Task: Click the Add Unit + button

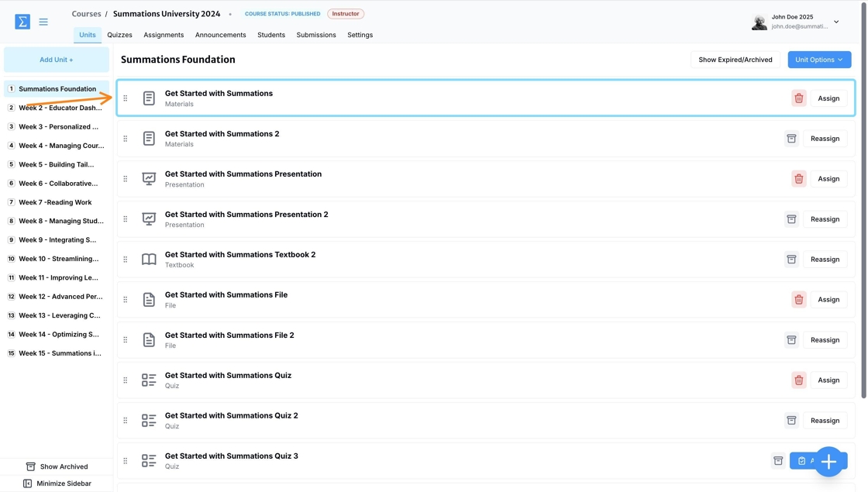Action: point(57,60)
